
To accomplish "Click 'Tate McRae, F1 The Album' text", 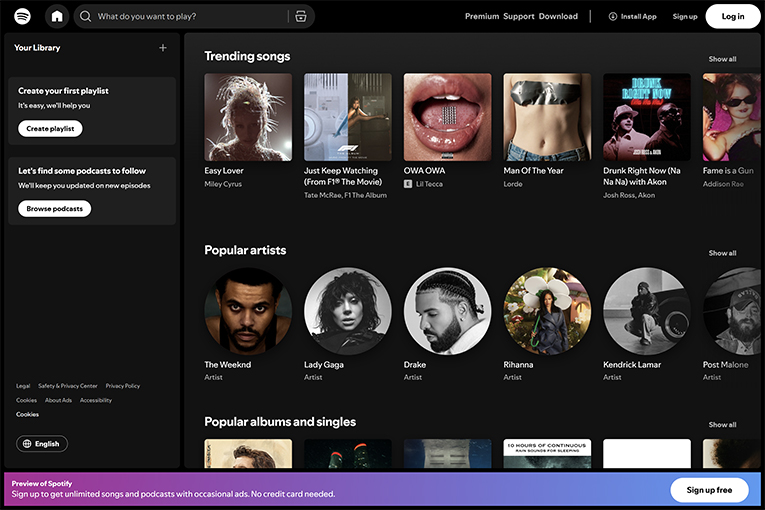I will [x=345, y=195].
